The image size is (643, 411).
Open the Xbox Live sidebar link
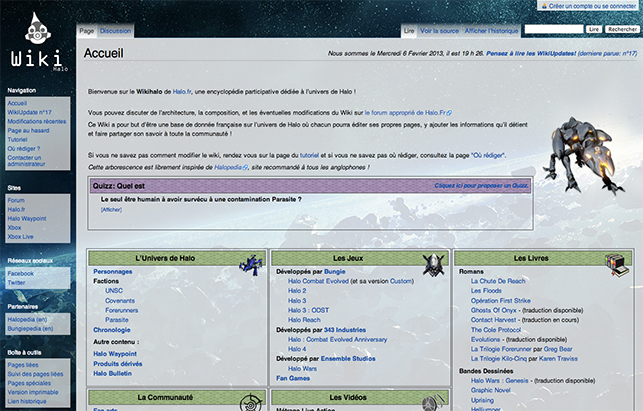(21, 237)
